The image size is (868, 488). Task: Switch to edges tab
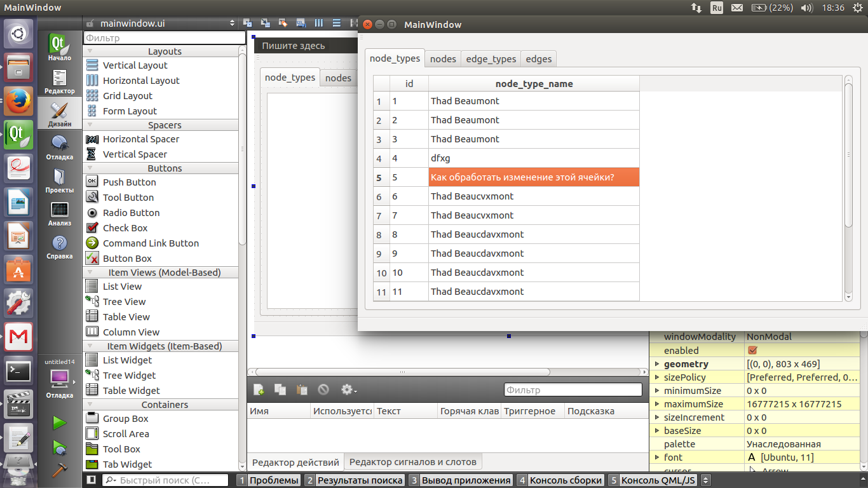tap(539, 58)
